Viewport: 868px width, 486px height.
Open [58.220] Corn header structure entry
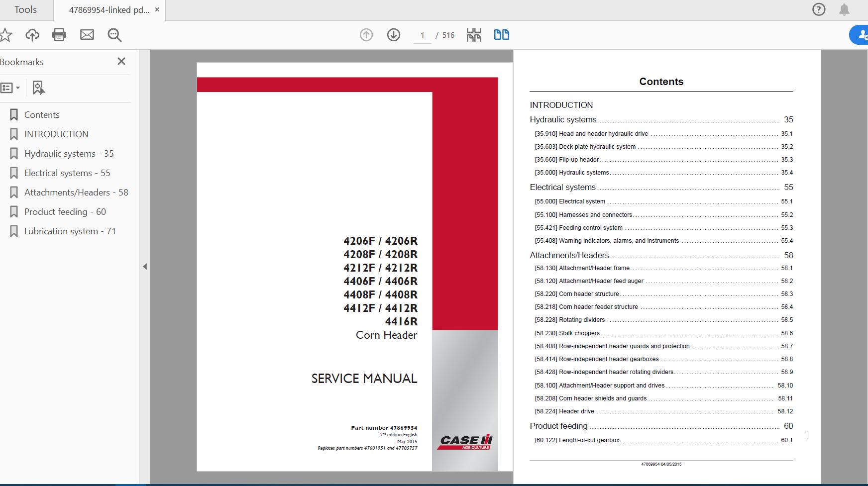point(664,294)
